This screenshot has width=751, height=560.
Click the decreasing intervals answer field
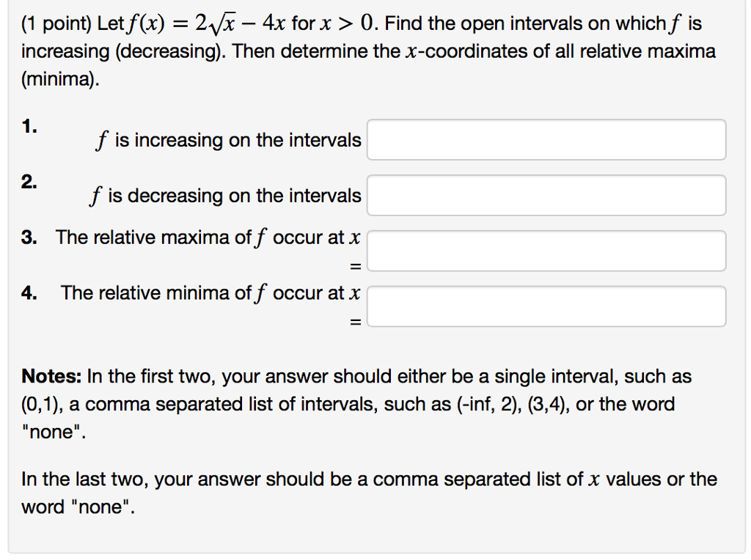point(546,195)
